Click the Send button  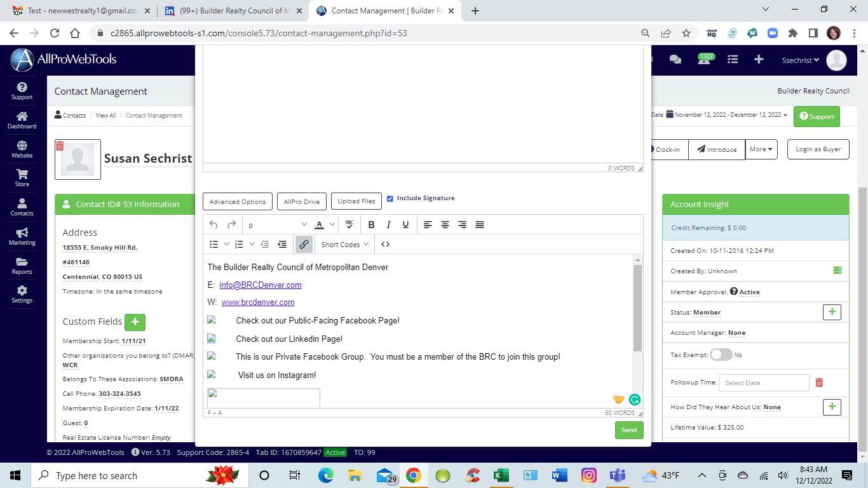(629, 430)
